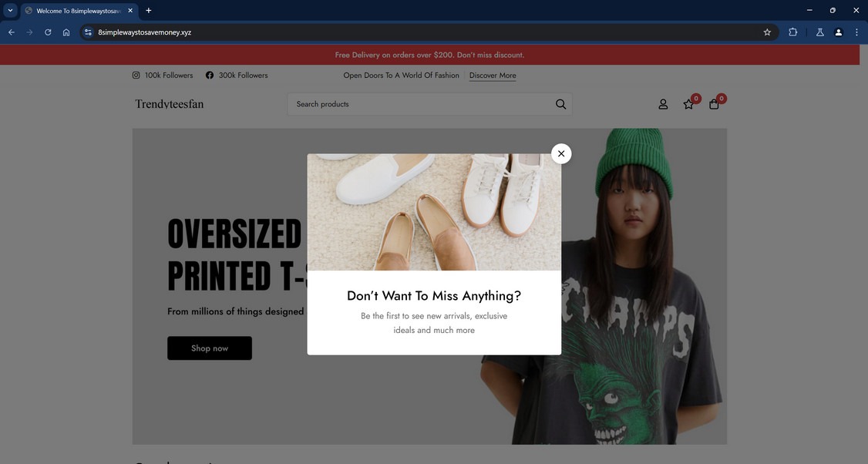This screenshot has height=464, width=868.
Task: Minimize the browser window
Action: click(809, 11)
